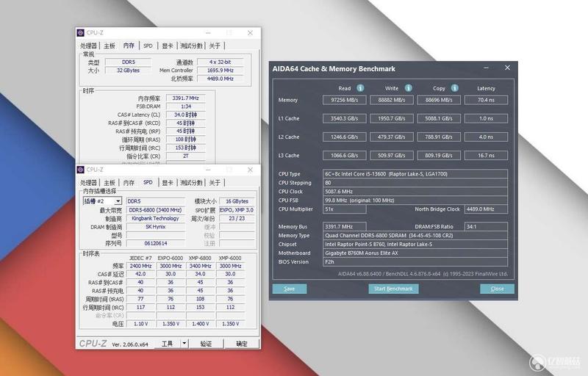588x376 pixels.
Task: Expand the arrow beside the 工具 button
Action: pyautogui.click(x=184, y=343)
